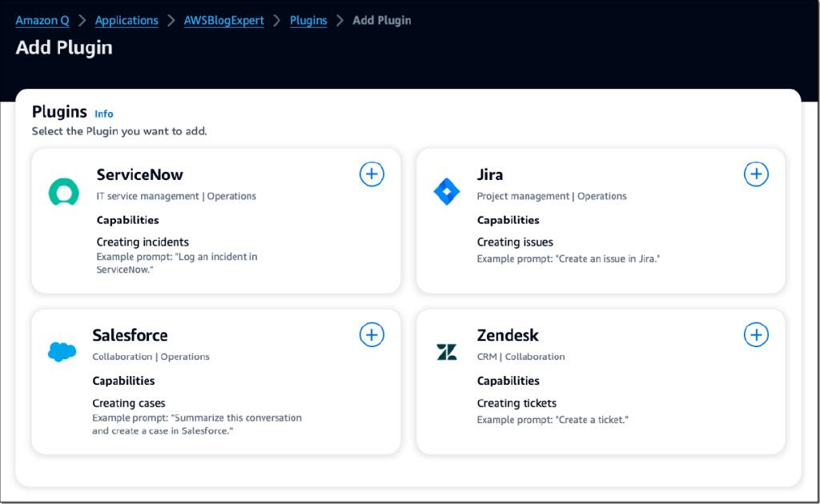Select the Salesforce card title
The width and height of the screenshot is (820, 504).
pyautogui.click(x=130, y=335)
